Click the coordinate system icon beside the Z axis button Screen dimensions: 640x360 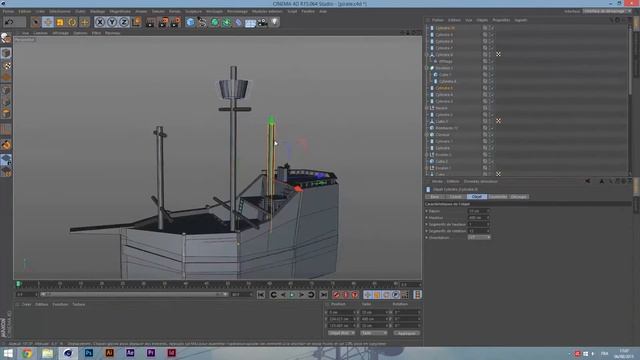point(136,22)
